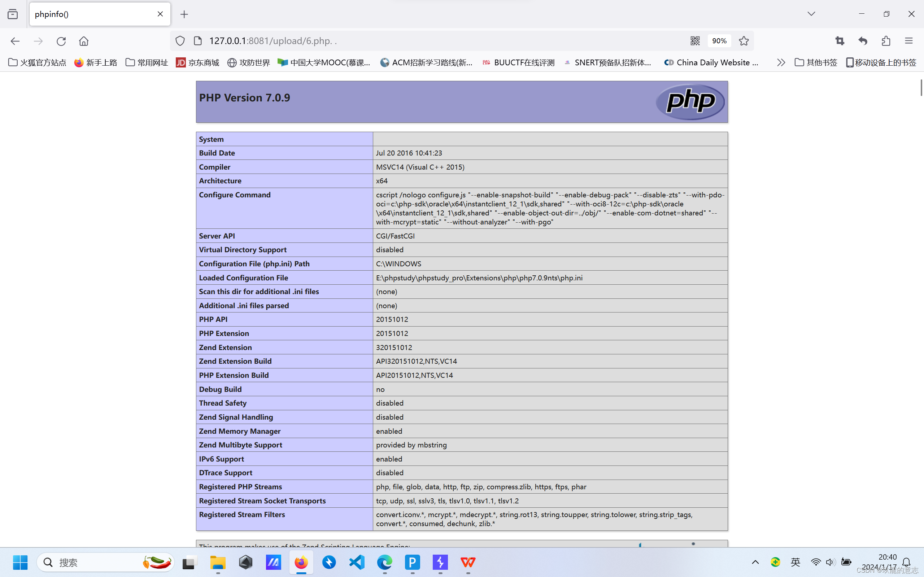This screenshot has height=577, width=924.
Task: Click the browser Back arrow
Action: click(15, 41)
